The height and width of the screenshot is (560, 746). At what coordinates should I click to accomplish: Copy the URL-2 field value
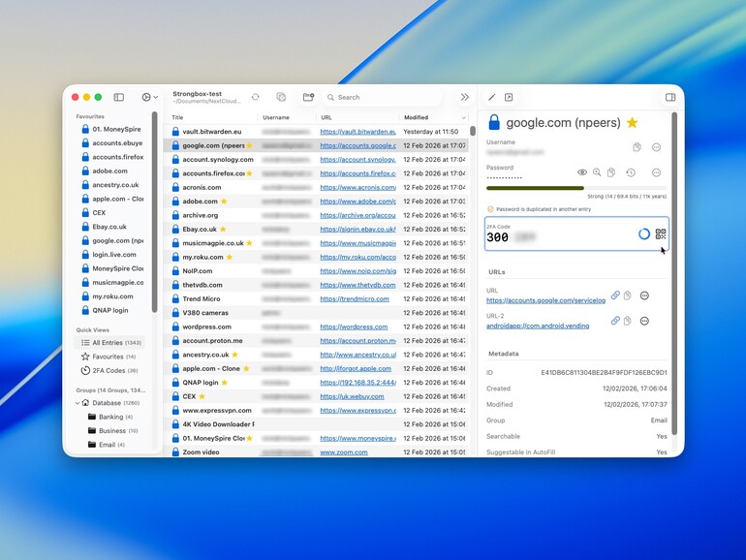[628, 321]
